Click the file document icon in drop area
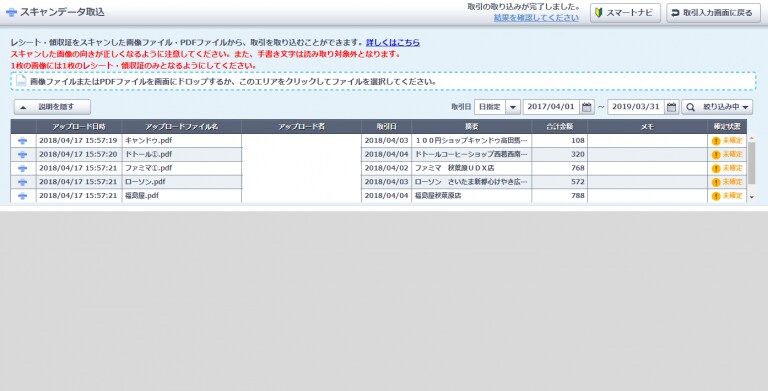The image size is (768, 391). click(21, 81)
